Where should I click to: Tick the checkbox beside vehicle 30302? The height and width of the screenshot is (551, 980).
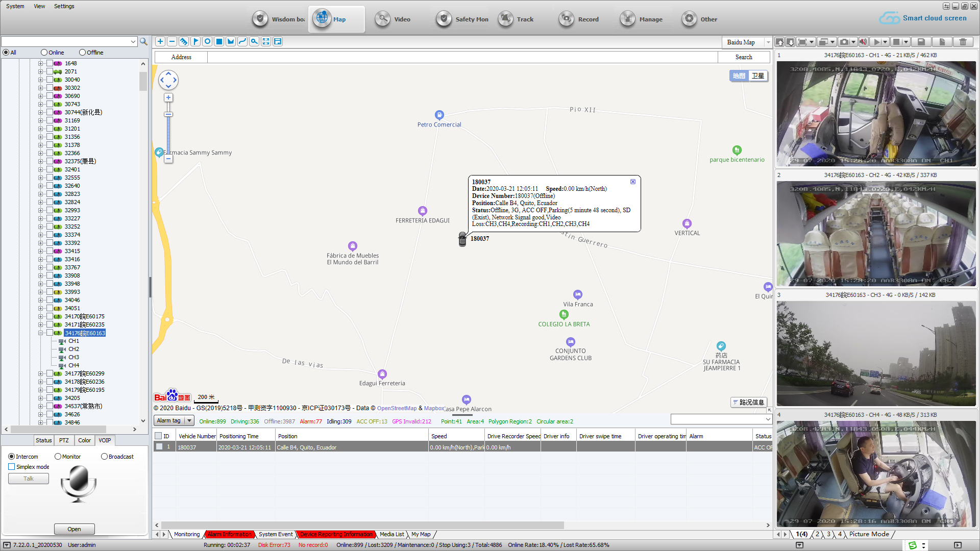pos(50,88)
